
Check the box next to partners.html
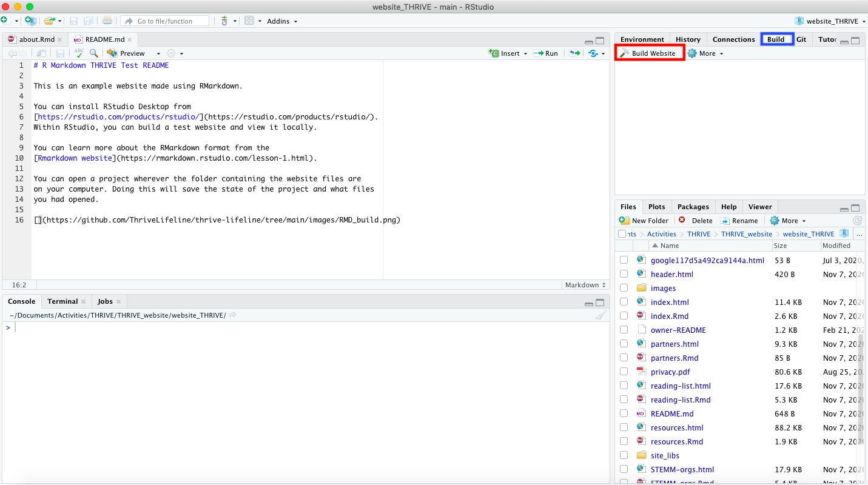point(624,344)
